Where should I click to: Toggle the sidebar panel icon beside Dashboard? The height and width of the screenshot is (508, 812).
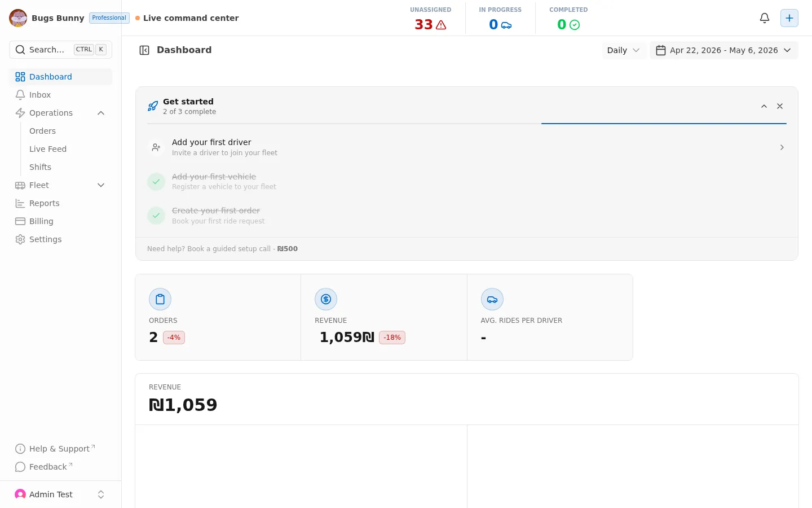point(144,50)
